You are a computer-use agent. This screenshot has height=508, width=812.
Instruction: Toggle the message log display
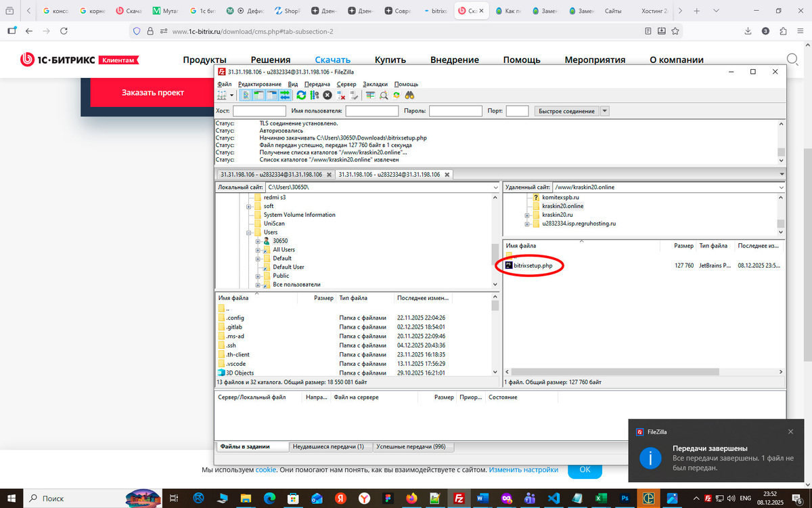pyautogui.click(x=246, y=95)
